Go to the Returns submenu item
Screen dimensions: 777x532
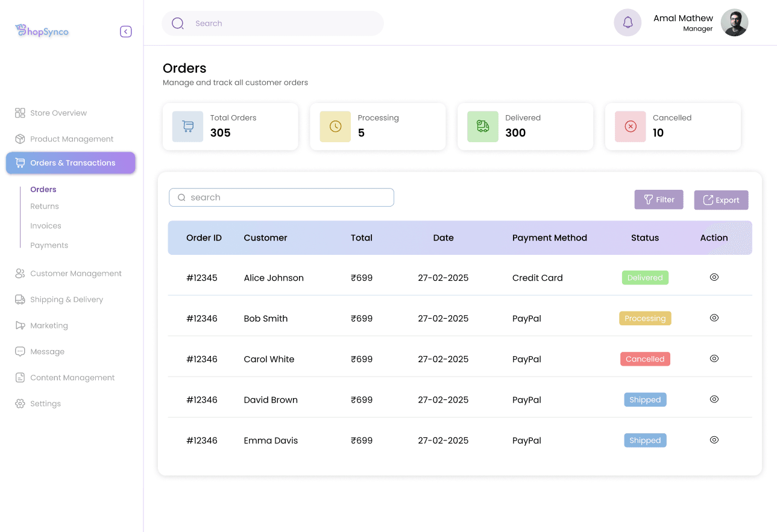point(45,206)
